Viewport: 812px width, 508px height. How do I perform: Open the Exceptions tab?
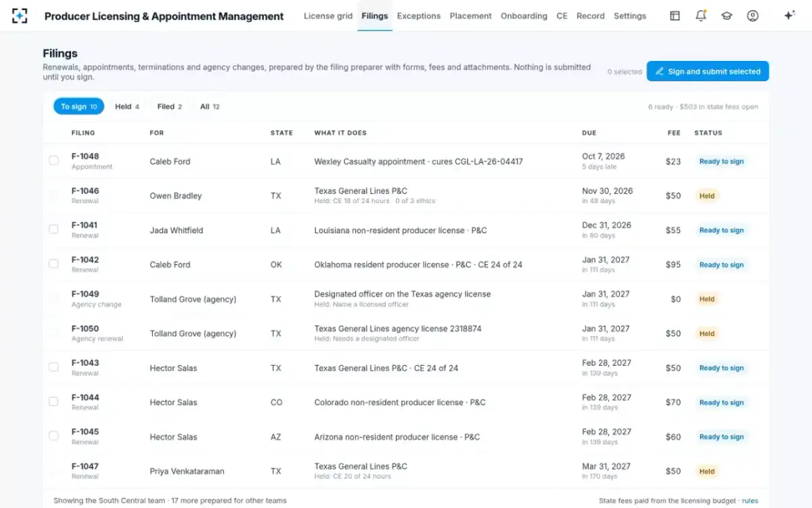419,16
